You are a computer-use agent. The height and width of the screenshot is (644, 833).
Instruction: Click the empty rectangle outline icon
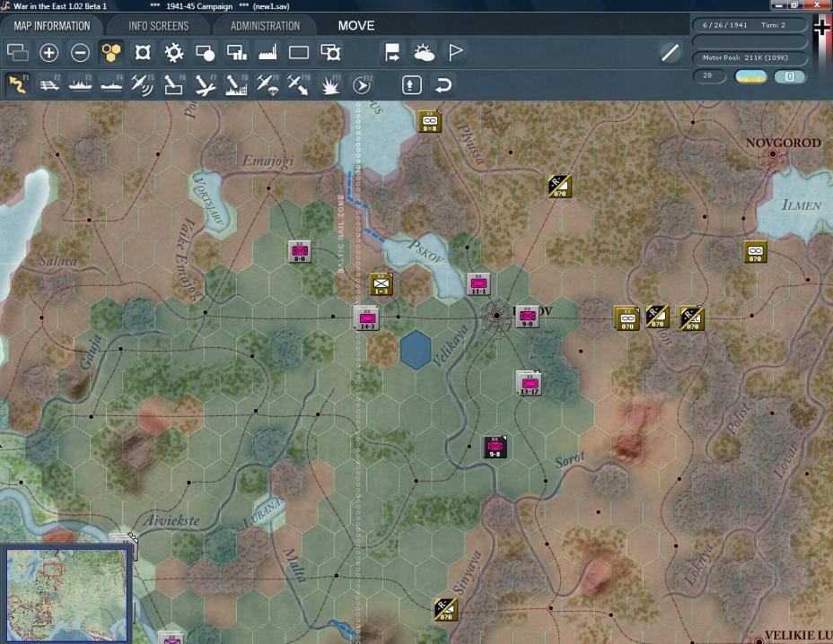coord(299,53)
